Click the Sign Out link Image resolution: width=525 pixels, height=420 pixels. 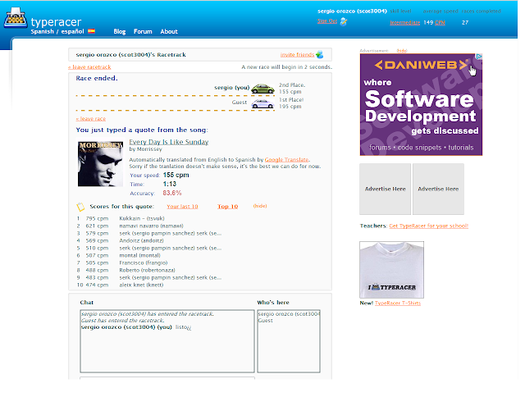coord(327,21)
